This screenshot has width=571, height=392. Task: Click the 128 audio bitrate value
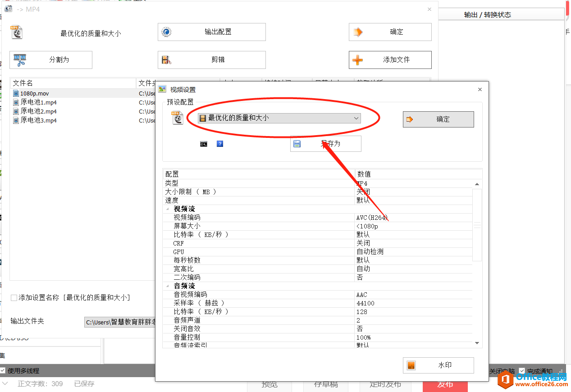click(x=362, y=312)
